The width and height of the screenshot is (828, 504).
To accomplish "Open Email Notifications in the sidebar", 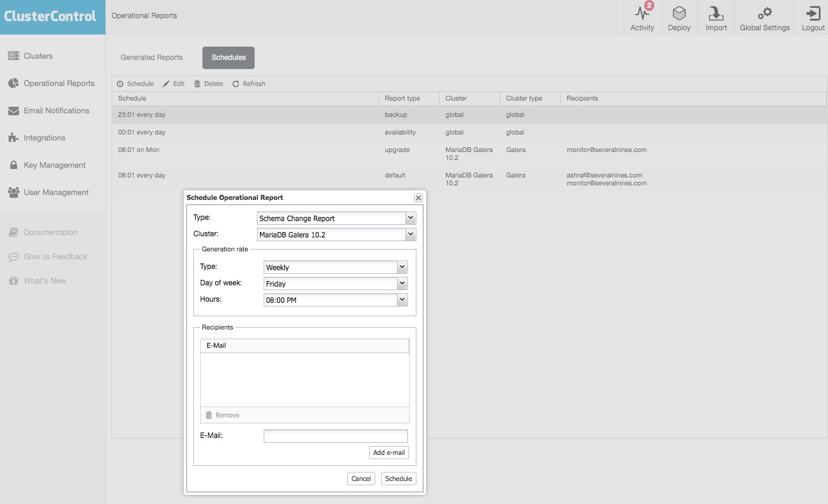I will (56, 110).
